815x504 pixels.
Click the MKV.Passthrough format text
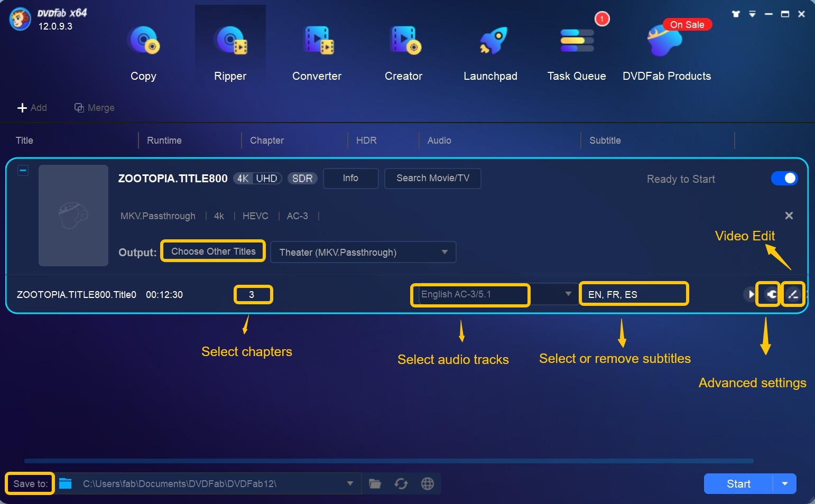click(158, 216)
